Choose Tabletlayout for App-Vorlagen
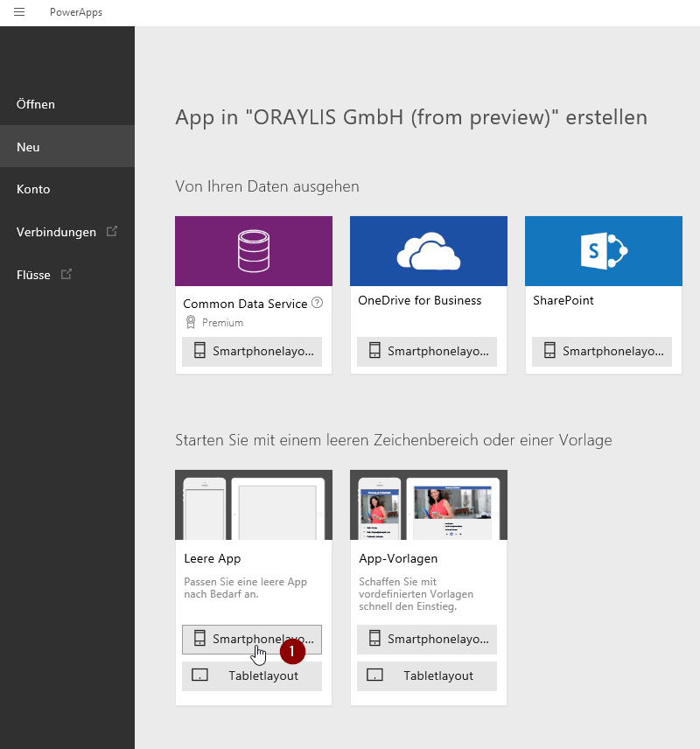This screenshot has height=749, width=700. (x=427, y=675)
